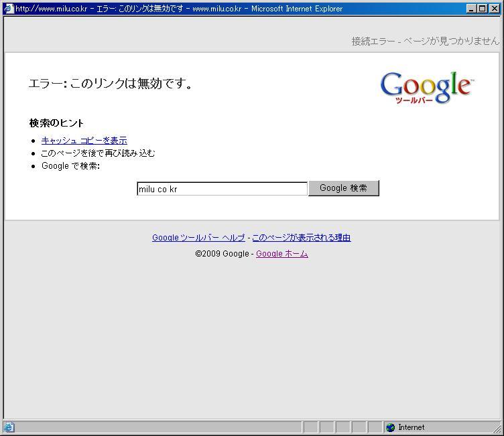Click the エラー: このリンクは無効です heading
The width and height of the screenshot is (504, 436).
(x=111, y=84)
